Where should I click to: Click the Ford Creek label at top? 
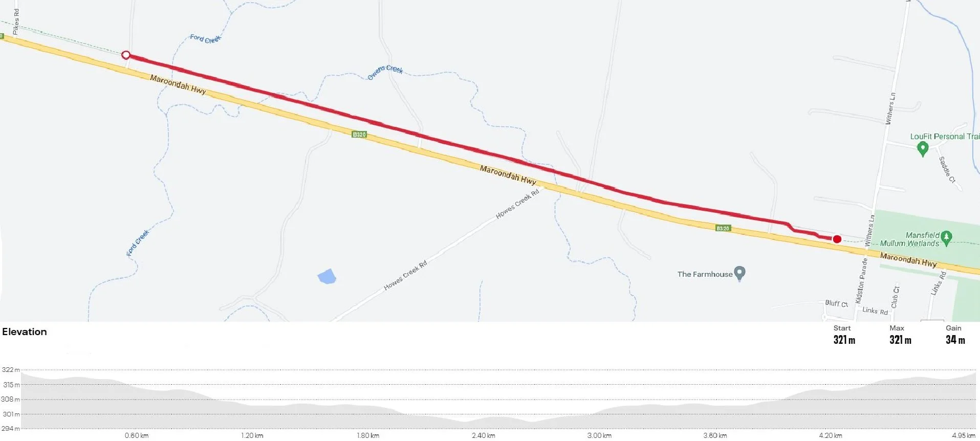click(x=205, y=38)
